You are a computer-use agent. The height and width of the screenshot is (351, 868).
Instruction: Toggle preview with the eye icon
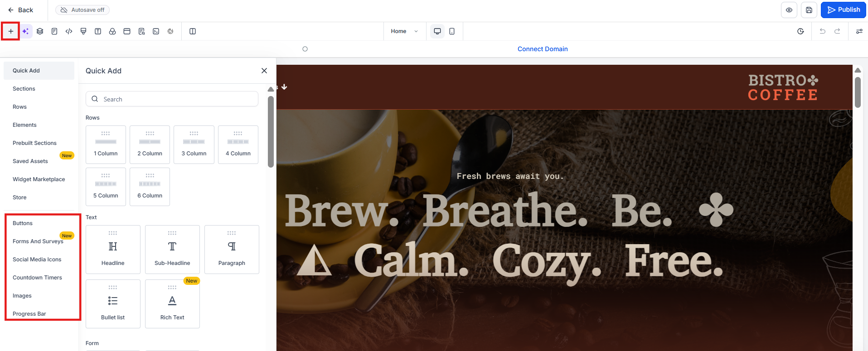(789, 10)
